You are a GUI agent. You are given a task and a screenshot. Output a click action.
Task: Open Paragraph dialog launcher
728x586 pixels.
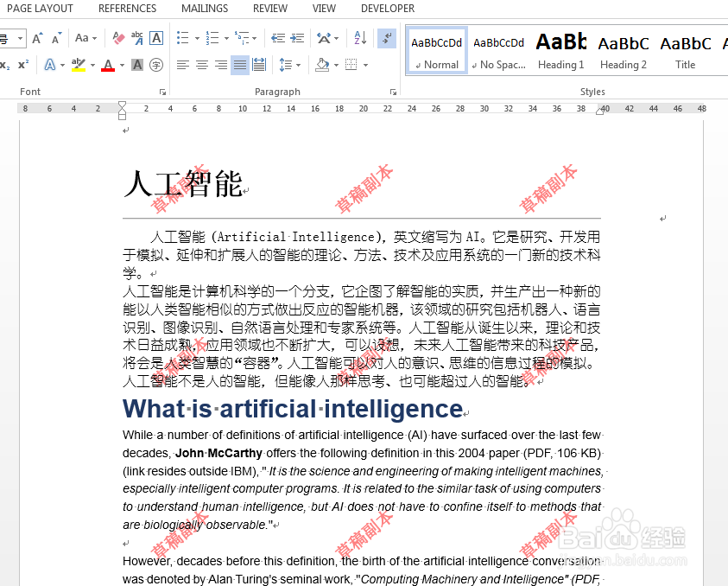(x=393, y=92)
